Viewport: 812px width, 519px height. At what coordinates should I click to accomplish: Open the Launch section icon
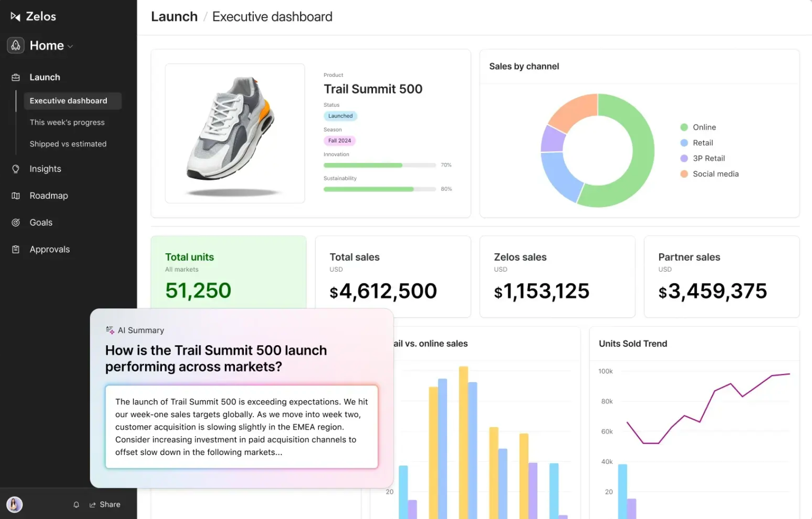point(15,77)
